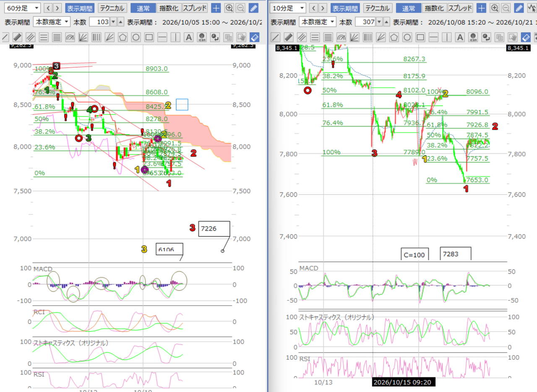Open the テクニカル menu in the 60分足 chart

click(112, 8)
